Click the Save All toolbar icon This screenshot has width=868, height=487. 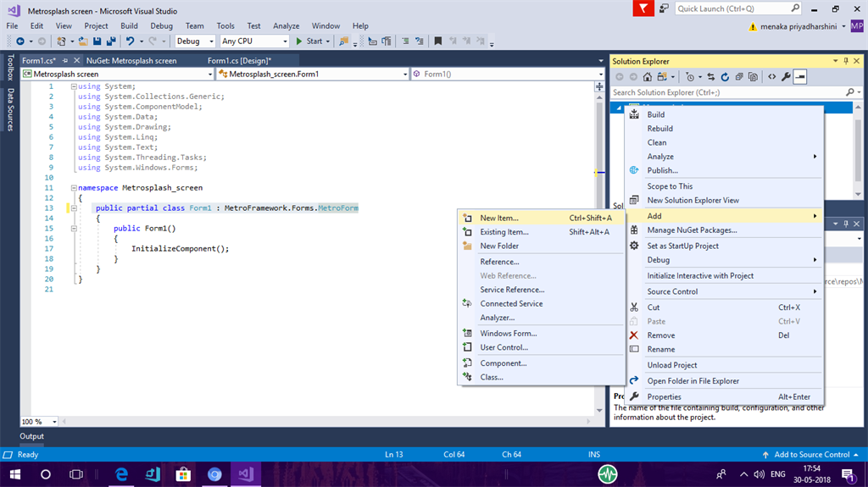coord(111,41)
